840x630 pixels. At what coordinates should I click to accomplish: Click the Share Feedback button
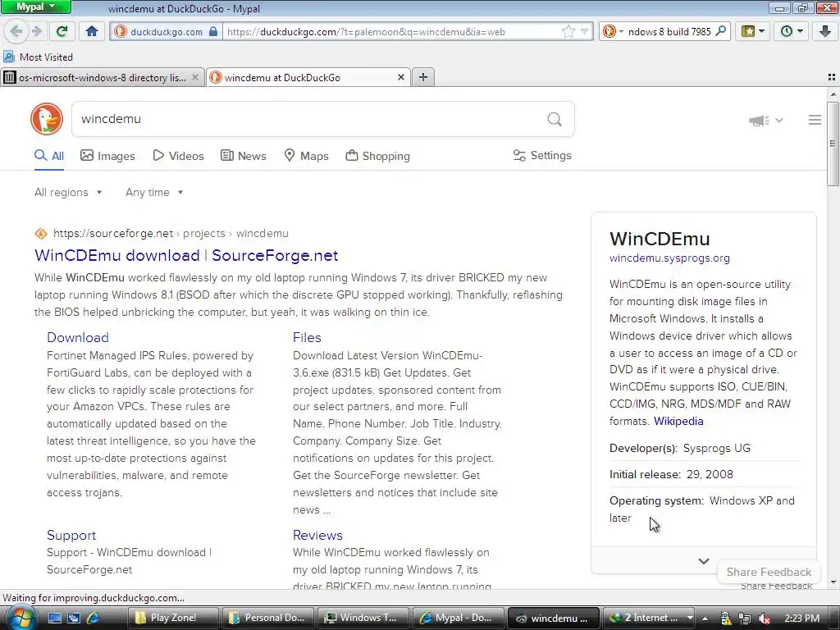[769, 572]
